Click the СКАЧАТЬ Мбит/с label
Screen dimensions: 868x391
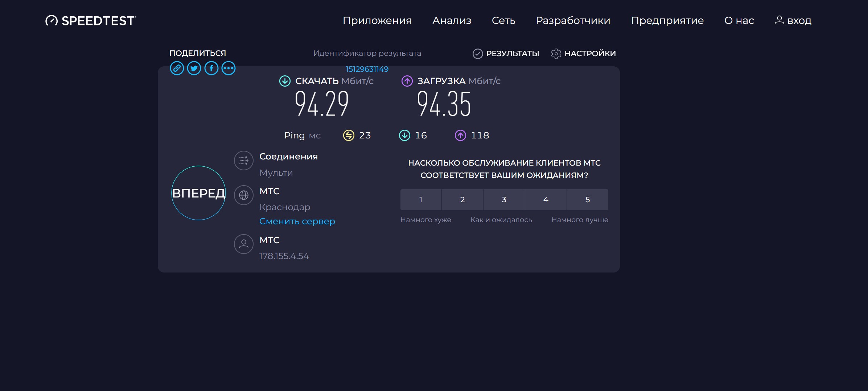click(x=334, y=81)
